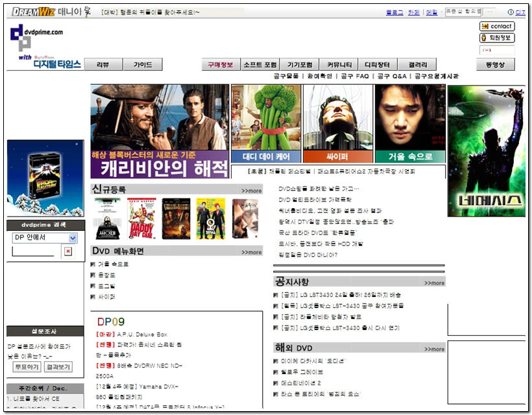Click the 네메시스 side banner
The image size is (532, 415).
[x=486, y=151]
